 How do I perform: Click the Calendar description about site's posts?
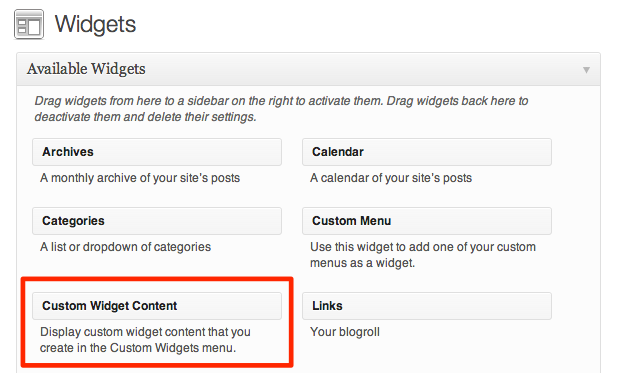[x=391, y=178]
